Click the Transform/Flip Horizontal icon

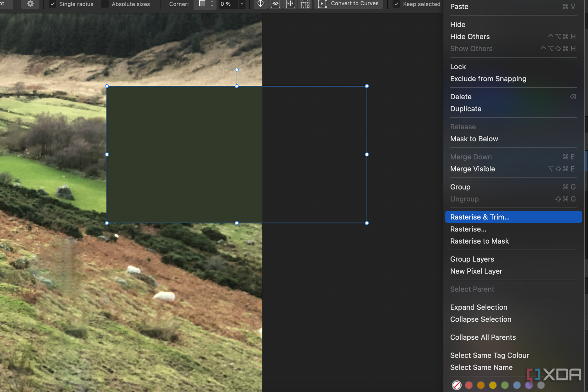tap(290, 4)
